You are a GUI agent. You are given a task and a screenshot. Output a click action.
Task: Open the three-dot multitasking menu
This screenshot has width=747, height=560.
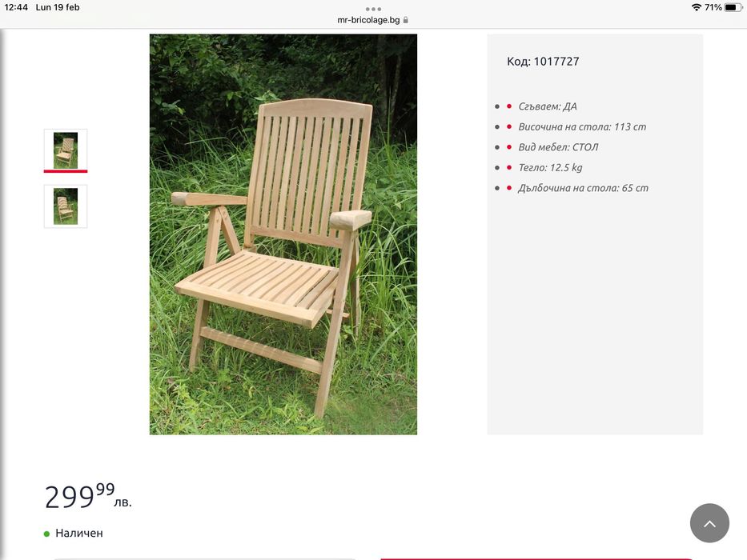373,9
